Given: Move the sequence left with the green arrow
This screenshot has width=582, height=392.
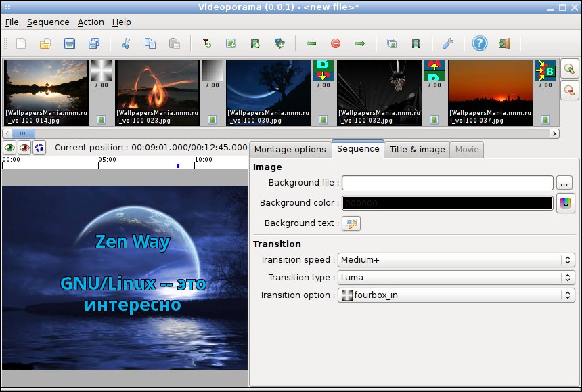Looking at the screenshot, I should (311, 43).
